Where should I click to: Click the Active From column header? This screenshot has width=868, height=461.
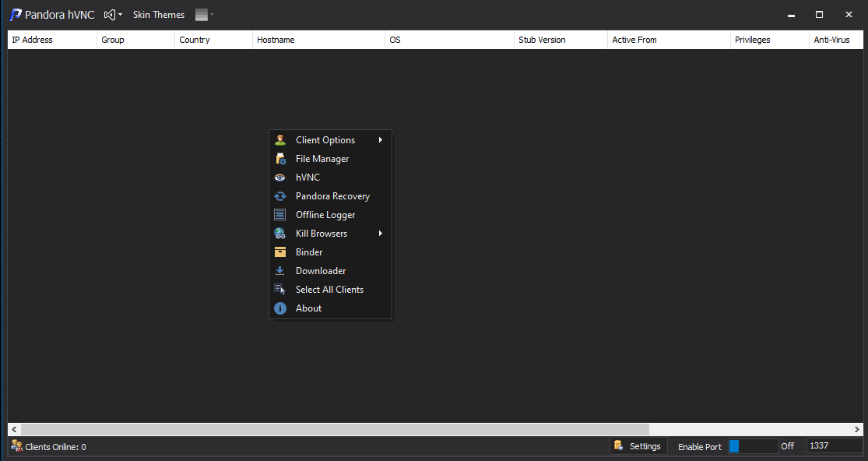click(669, 40)
